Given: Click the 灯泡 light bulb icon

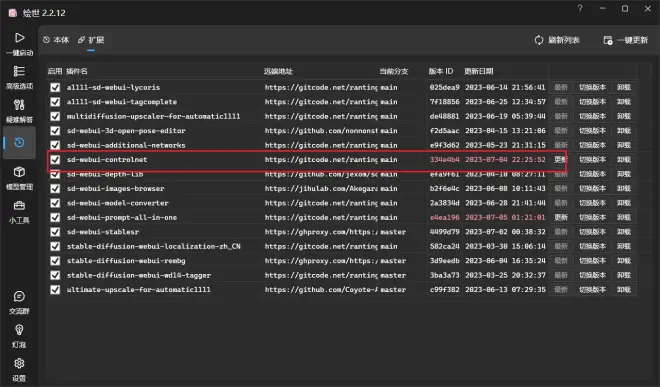Looking at the screenshot, I should (19, 330).
